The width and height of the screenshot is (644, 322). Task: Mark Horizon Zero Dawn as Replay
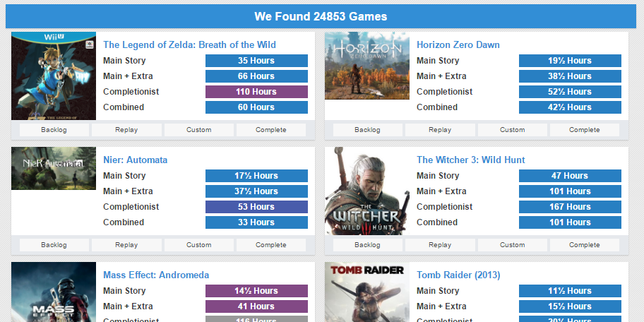tap(440, 130)
